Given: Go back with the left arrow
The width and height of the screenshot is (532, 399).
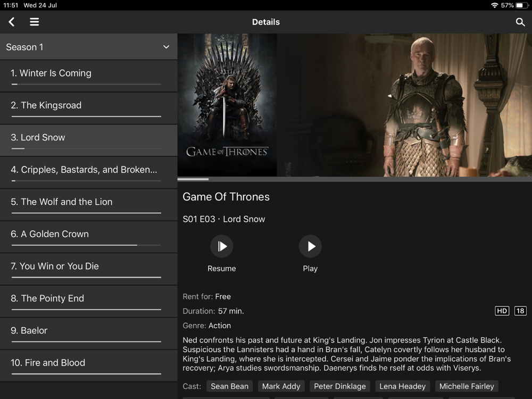Looking at the screenshot, I should [12, 22].
